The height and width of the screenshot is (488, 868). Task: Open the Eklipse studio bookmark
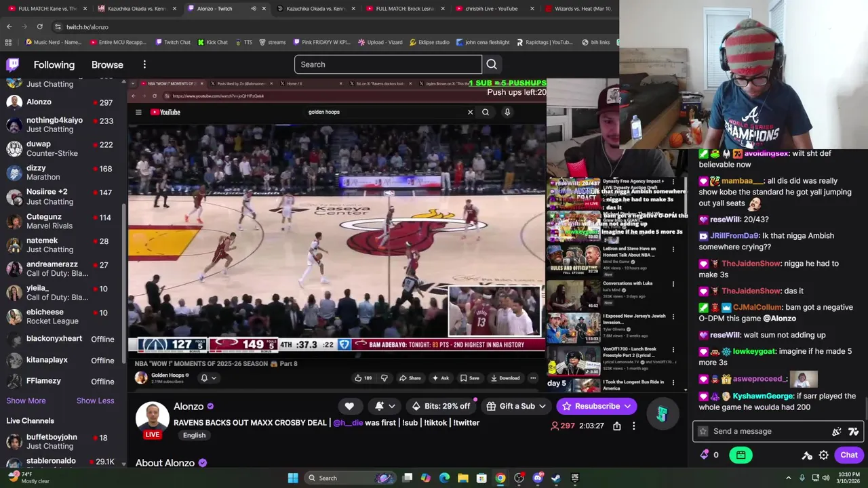point(429,42)
